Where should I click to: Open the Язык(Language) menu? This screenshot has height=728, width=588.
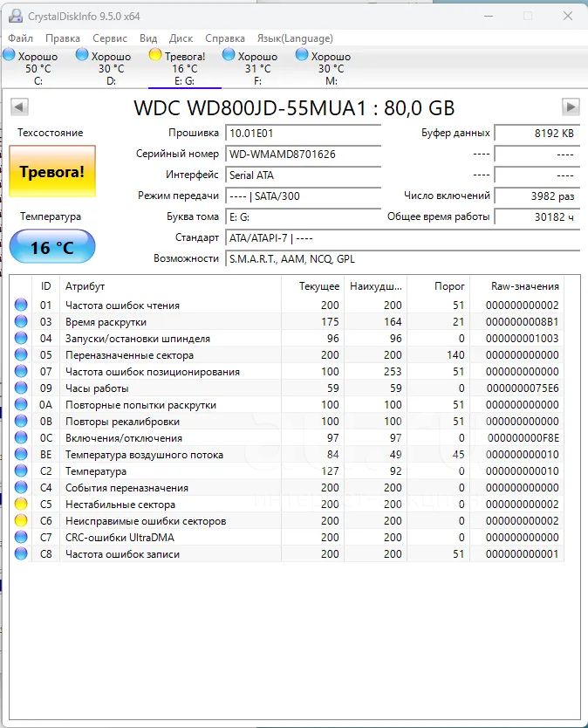(295, 38)
